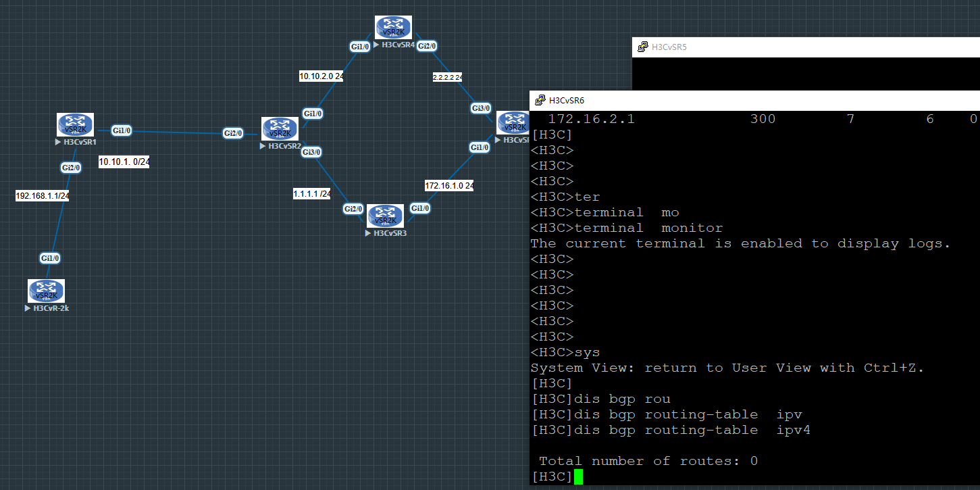Select the 1.1.1.1 /24 address label

[x=311, y=194]
